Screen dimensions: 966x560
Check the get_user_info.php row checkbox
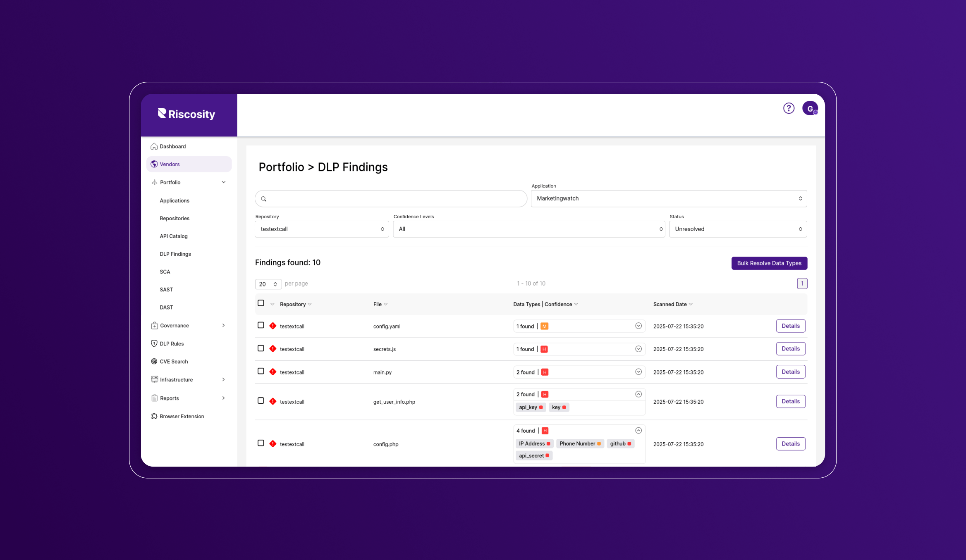261,401
